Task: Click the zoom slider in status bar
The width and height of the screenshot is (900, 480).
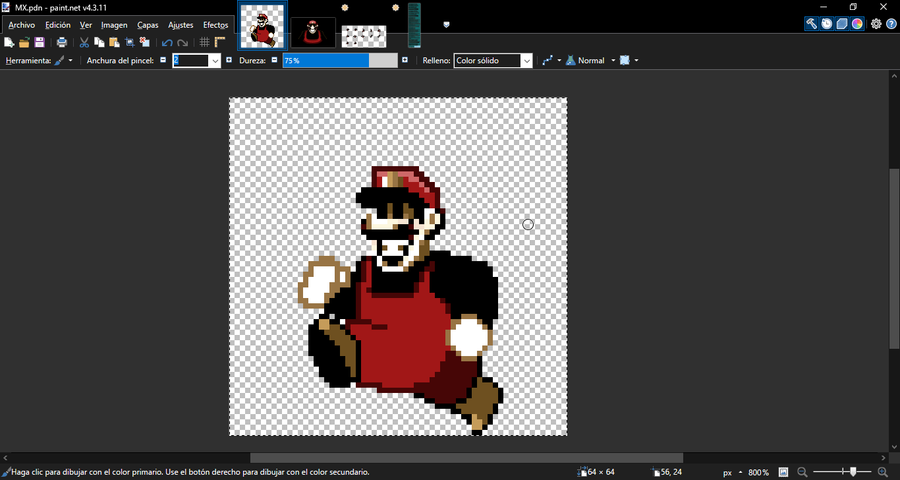Action: (843, 472)
